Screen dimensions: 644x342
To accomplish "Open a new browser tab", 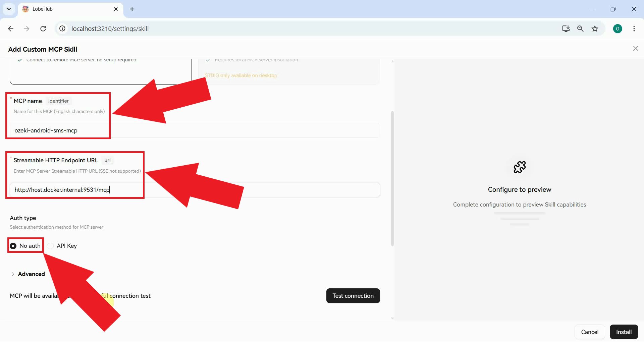I will [132, 9].
